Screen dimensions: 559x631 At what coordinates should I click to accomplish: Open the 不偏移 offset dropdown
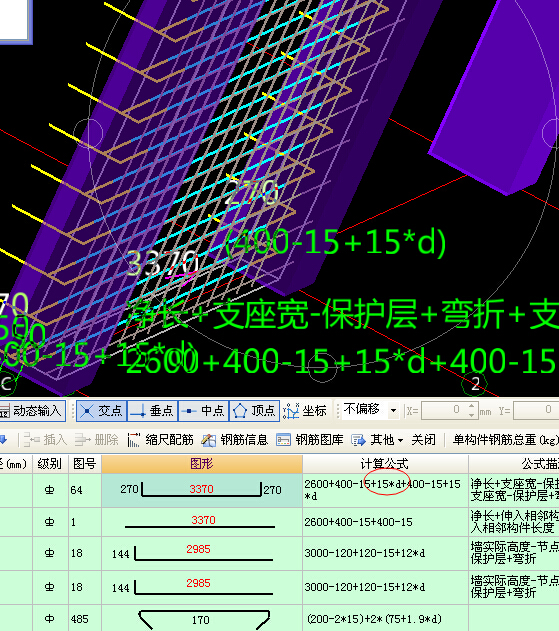[x=393, y=410]
